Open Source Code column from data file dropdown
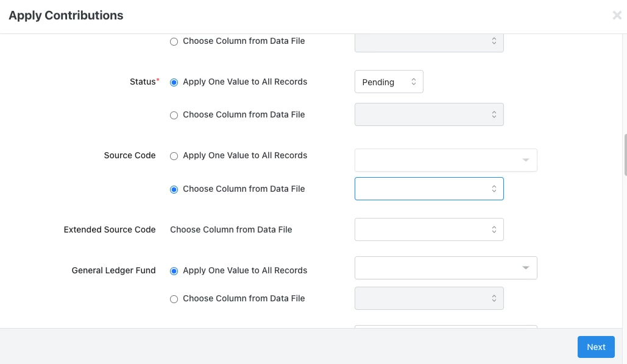This screenshot has width=627, height=364. click(429, 189)
